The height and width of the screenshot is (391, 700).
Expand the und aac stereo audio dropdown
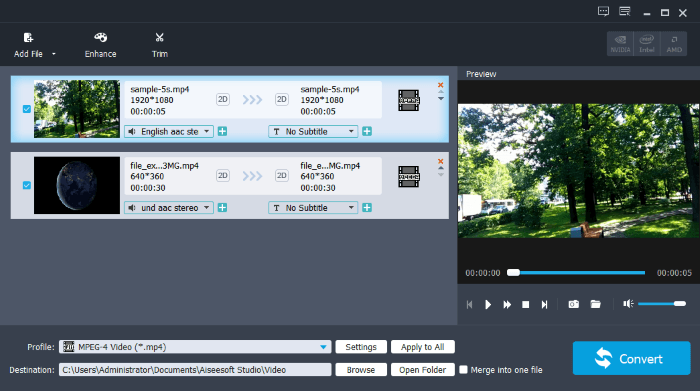[169, 208]
